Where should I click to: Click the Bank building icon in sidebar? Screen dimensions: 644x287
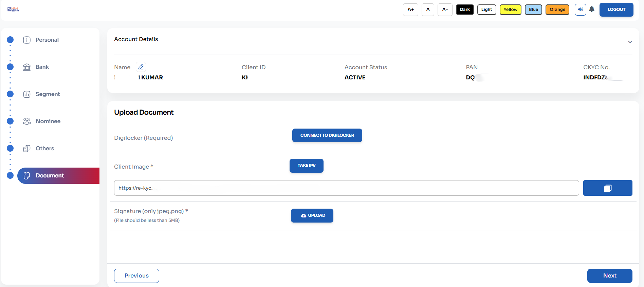coord(27,67)
